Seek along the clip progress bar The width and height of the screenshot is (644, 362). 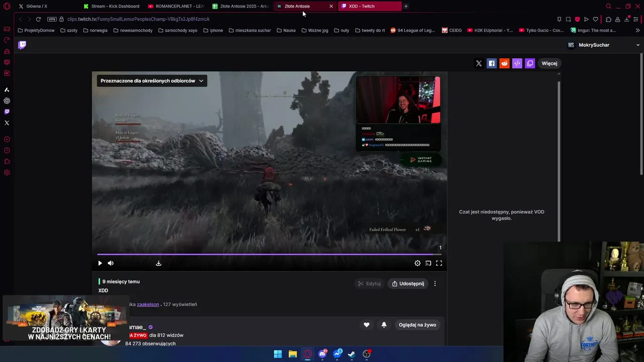(269, 254)
